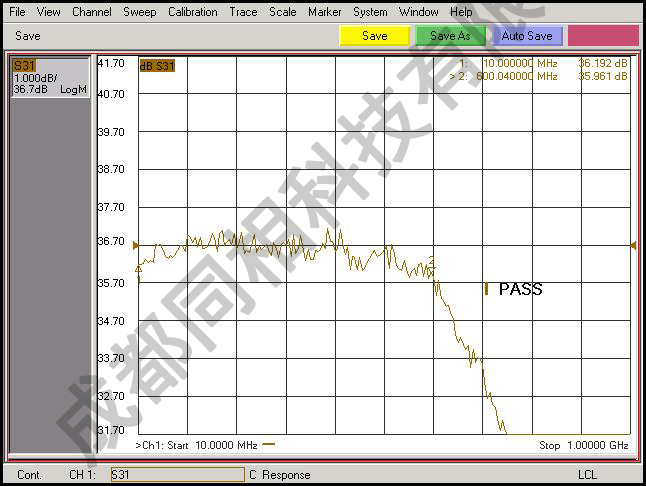The width and height of the screenshot is (646, 486).
Task: Open the File menu
Action: pos(17,12)
